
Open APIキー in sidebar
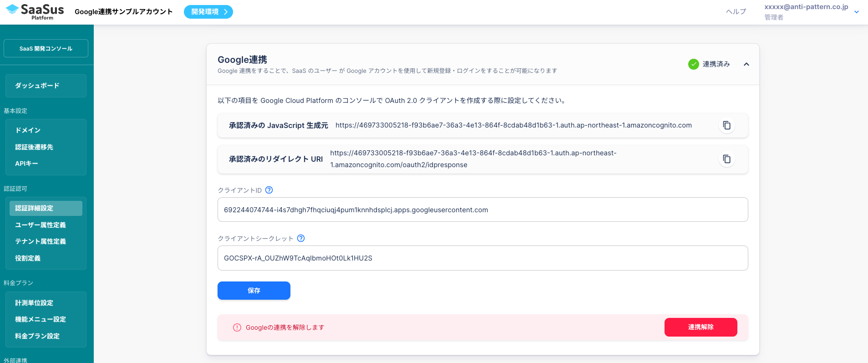[26, 164]
